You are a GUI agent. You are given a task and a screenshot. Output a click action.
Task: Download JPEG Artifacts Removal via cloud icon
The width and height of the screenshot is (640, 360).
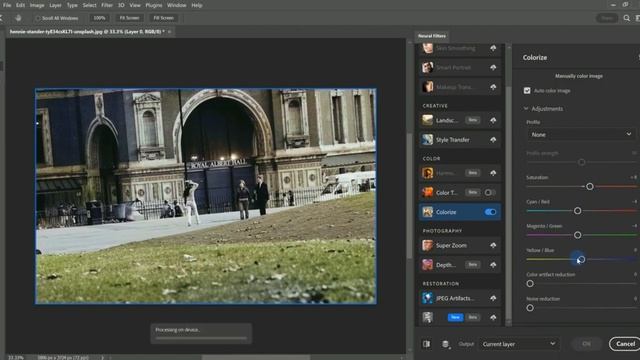[493, 298]
